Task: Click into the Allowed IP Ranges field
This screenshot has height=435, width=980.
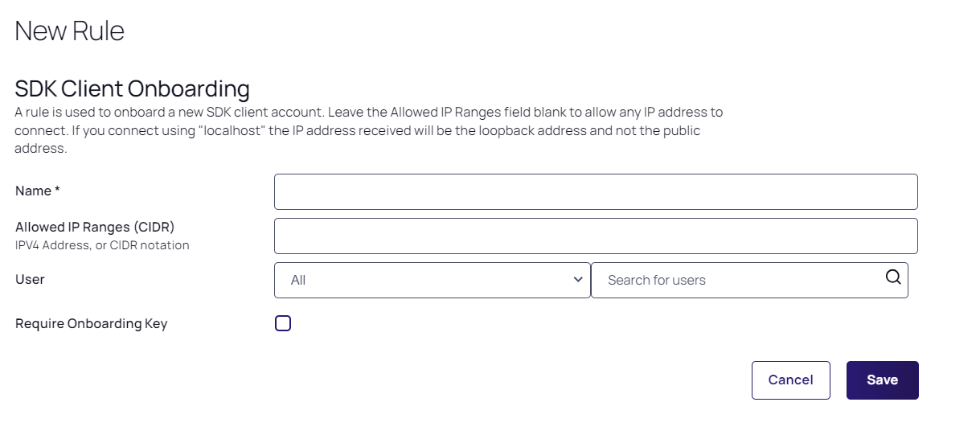Action: tap(596, 236)
